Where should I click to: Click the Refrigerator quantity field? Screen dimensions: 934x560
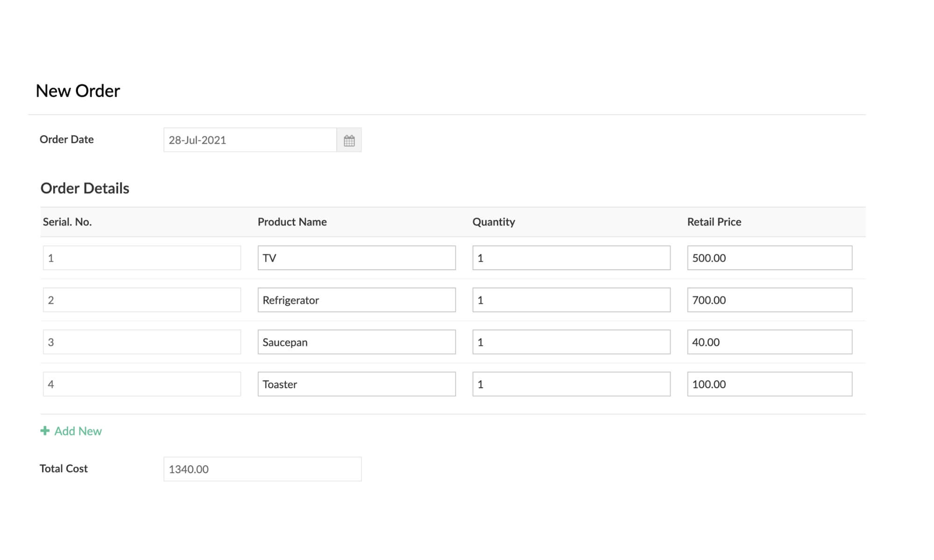(572, 299)
